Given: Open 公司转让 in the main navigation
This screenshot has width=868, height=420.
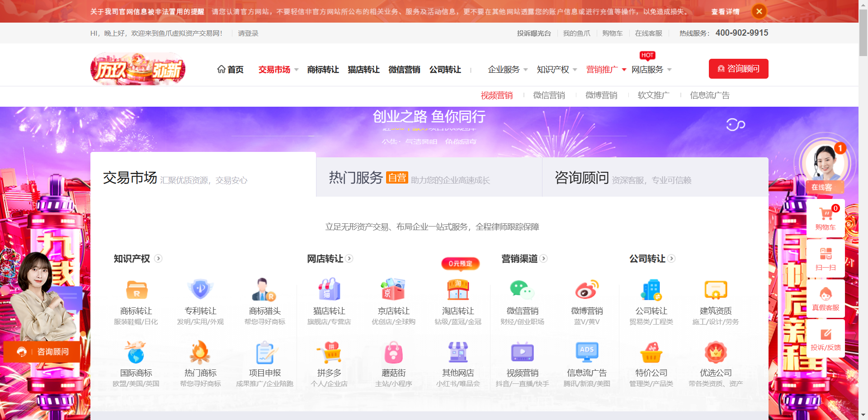Looking at the screenshot, I should [x=445, y=70].
